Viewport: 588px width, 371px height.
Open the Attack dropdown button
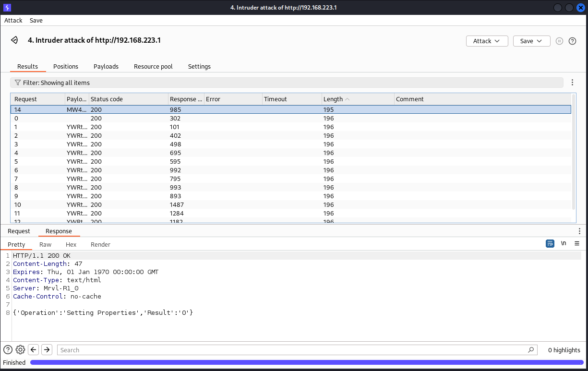click(487, 41)
